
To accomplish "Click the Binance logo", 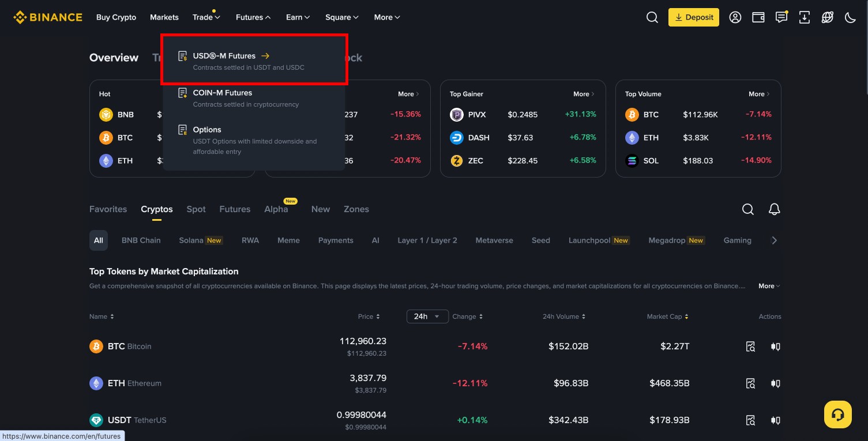I will click(x=48, y=17).
